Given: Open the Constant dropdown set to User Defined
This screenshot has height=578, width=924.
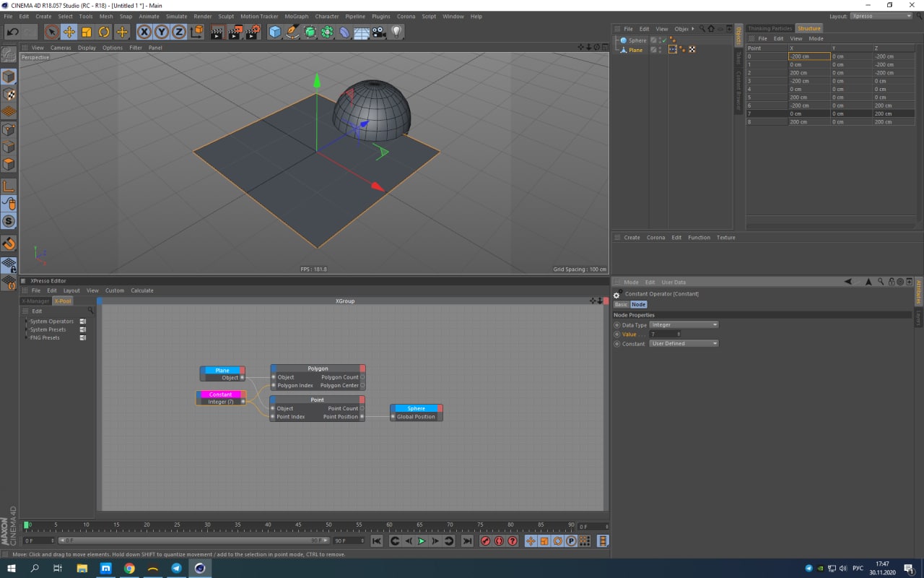Looking at the screenshot, I should pyautogui.click(x=684, y=344).
